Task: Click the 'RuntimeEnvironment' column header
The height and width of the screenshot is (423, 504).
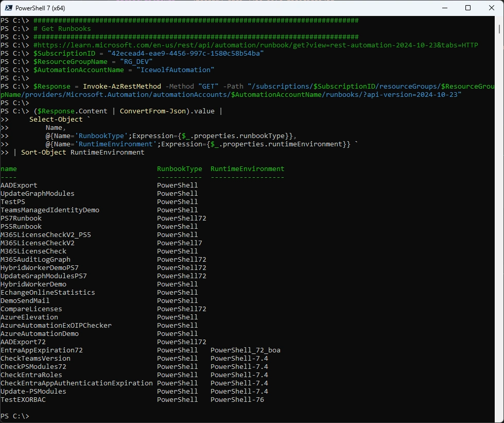Action: pos(247,169)
